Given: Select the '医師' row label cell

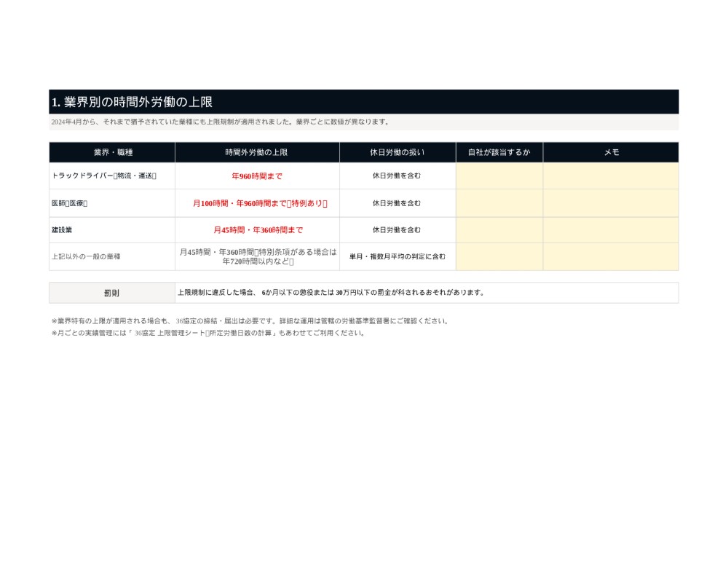Looking at the screenshot, I should point(112,203).
